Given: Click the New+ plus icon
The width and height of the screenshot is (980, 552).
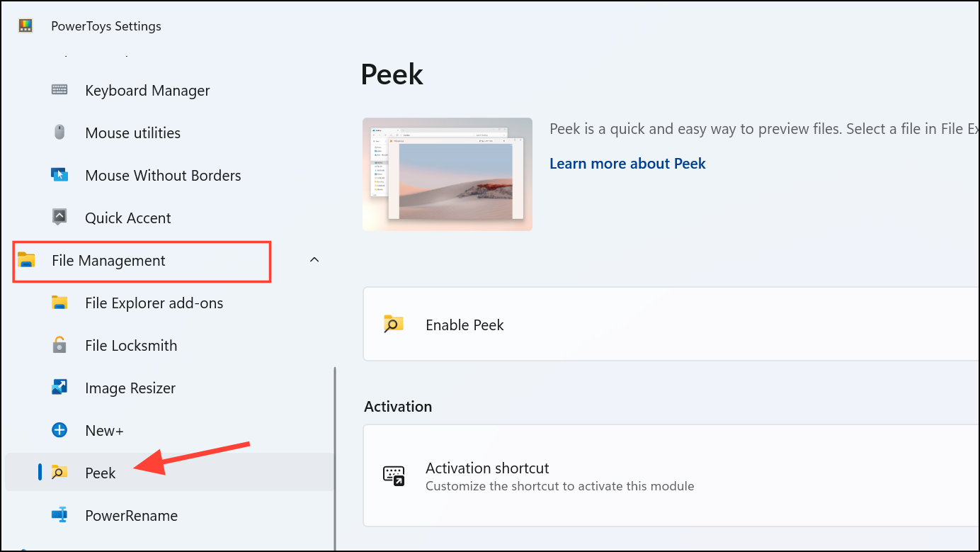Looking at the screenshot, I should (x=59, y=430).
